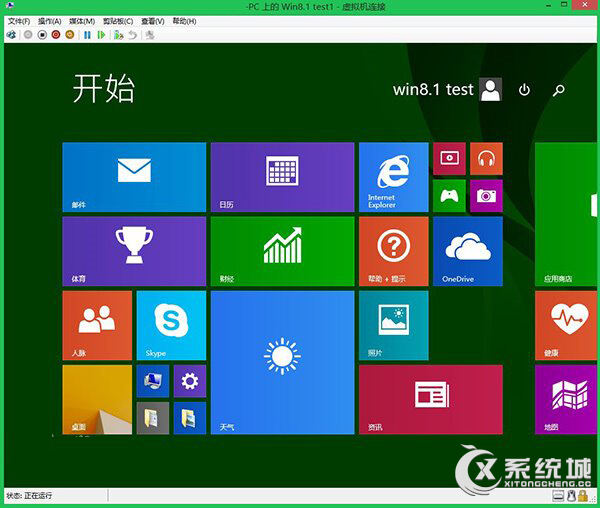This screenshot has width=600, height=508.
Task: Open the Weather (天气) tile
Action: click(282, 363)
